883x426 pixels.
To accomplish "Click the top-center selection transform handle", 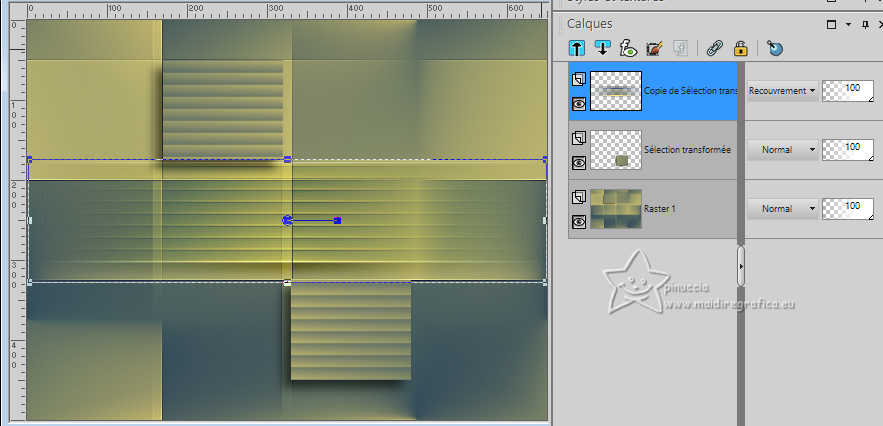I will pyautogui.click(x=287, y=159).
